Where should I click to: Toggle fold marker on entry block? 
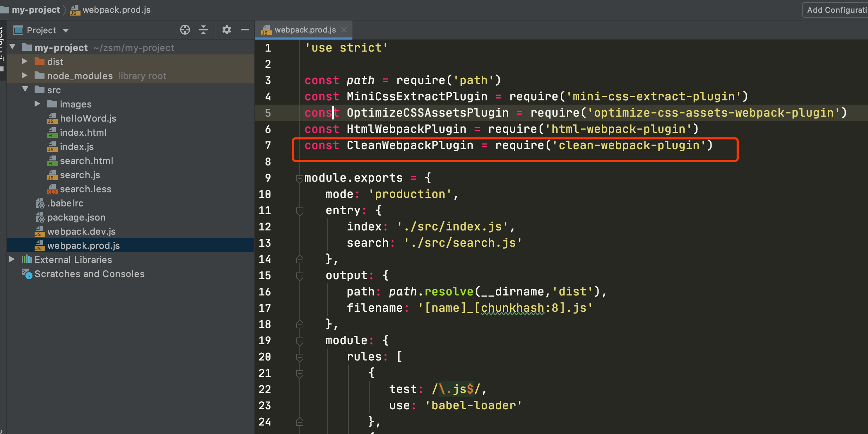(299, 211)
